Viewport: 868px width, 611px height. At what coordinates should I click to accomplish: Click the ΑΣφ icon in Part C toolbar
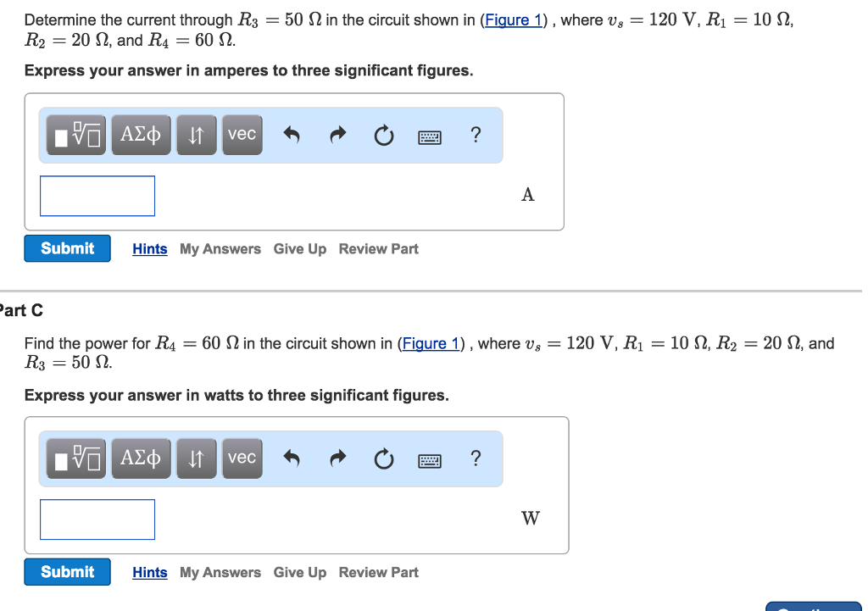(x=141, y=458)
